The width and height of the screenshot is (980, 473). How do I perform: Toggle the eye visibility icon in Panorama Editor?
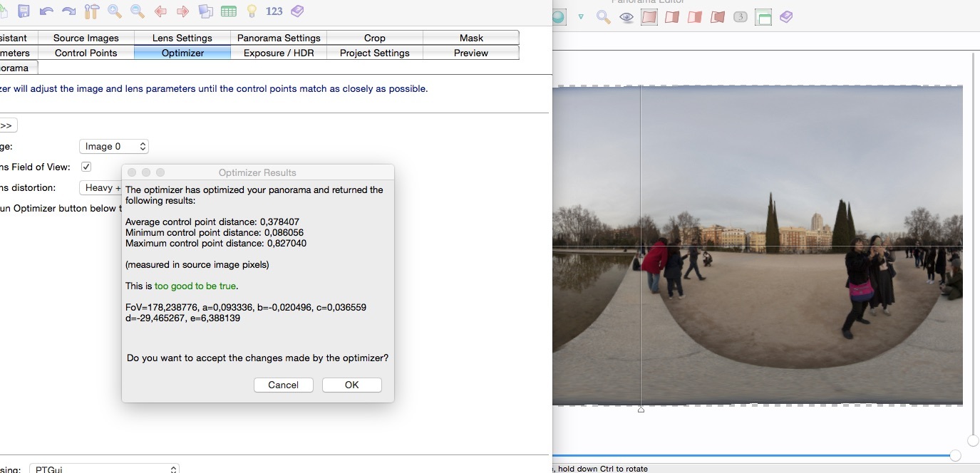[626, 18]
